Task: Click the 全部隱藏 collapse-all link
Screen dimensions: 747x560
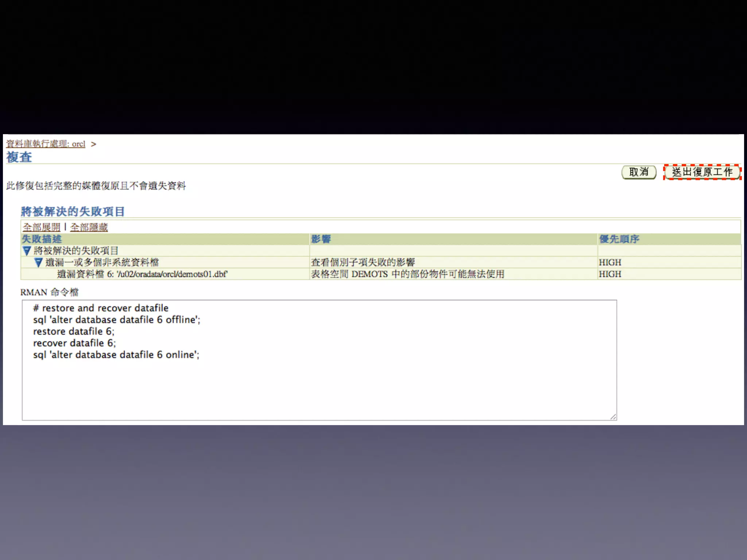Action: (x=89, y=227)
